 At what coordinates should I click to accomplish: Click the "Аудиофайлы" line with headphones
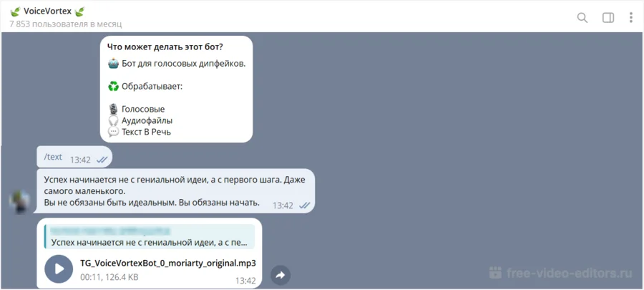click(140, 121)
